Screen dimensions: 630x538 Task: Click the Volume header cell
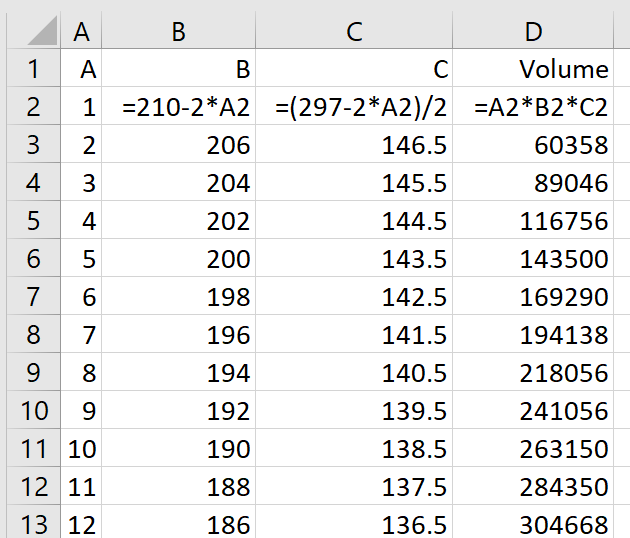coord(536,69)
